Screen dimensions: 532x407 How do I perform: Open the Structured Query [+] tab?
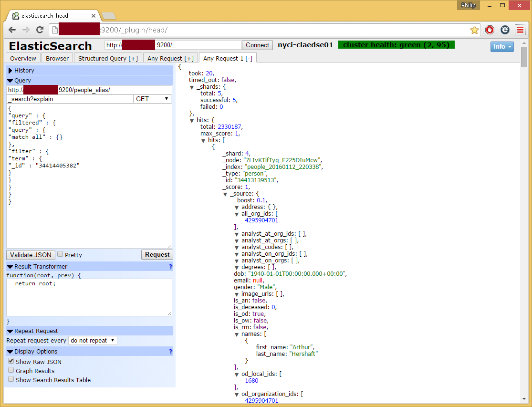pyautogui.click(x=108, y=58)
